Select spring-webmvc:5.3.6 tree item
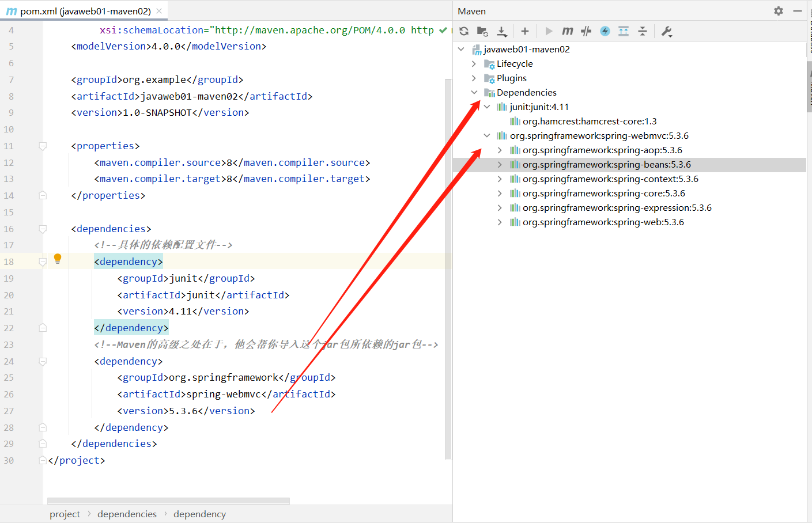The image size is (812, 523). [599, 136]
